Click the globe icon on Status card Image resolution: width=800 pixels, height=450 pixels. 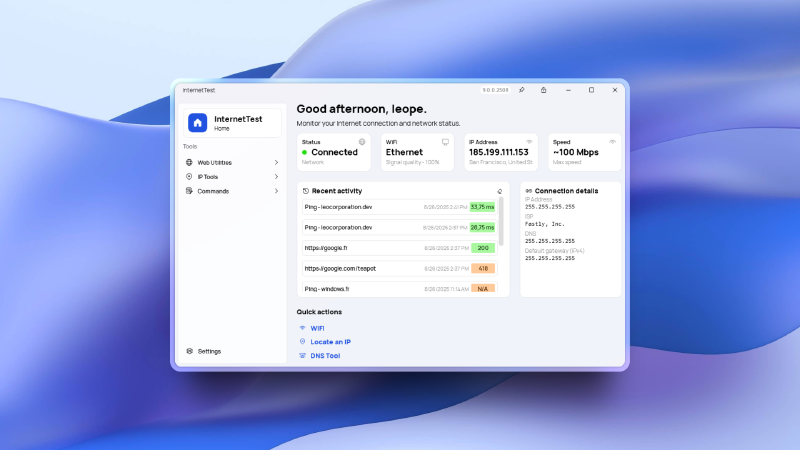point(362,142)
